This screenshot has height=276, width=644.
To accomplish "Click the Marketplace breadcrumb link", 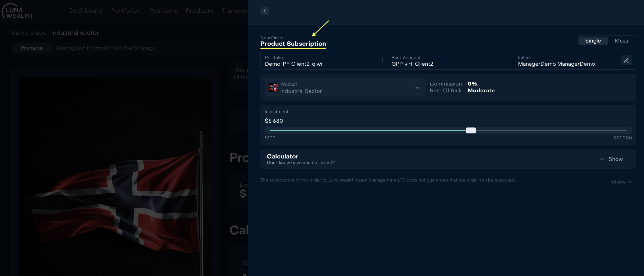I will (x=28, y=33).
